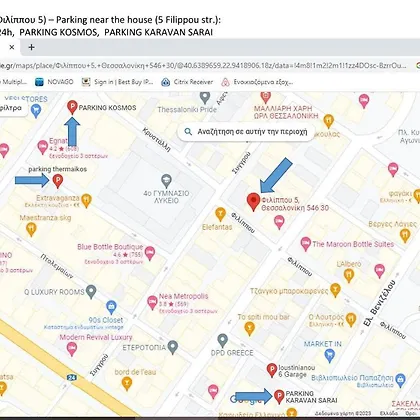Select the Maestranza skg restaurant pin
Image resolution: width=420 pixels, height=420 pixels.
tap(31, 229)
